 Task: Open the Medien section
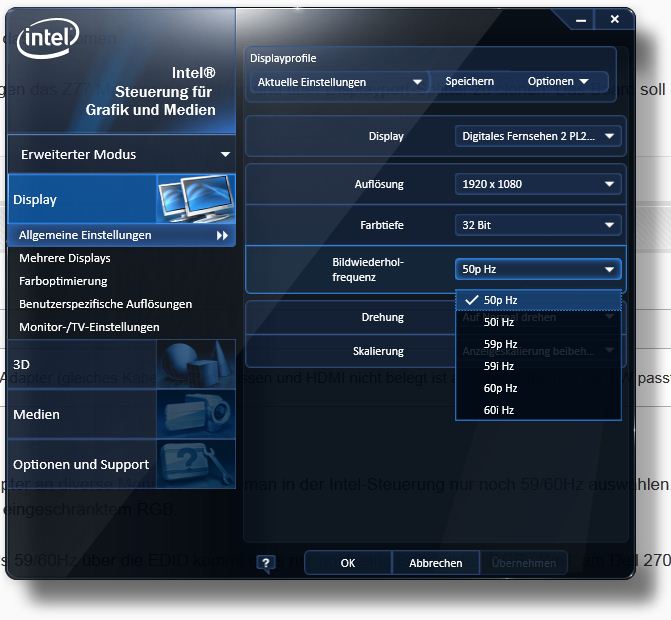pyautogui.click(x=122, y=414)
